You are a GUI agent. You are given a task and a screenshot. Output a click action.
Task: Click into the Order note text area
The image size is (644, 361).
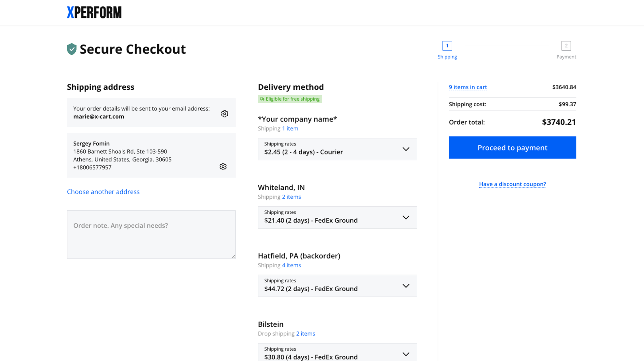click(151, 235)
